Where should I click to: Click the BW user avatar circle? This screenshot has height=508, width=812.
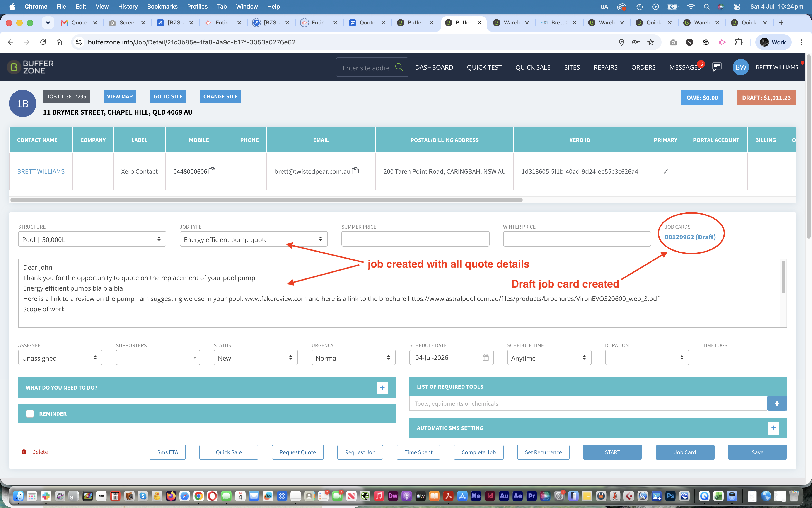pyautogui.click(x=741, y=67)
